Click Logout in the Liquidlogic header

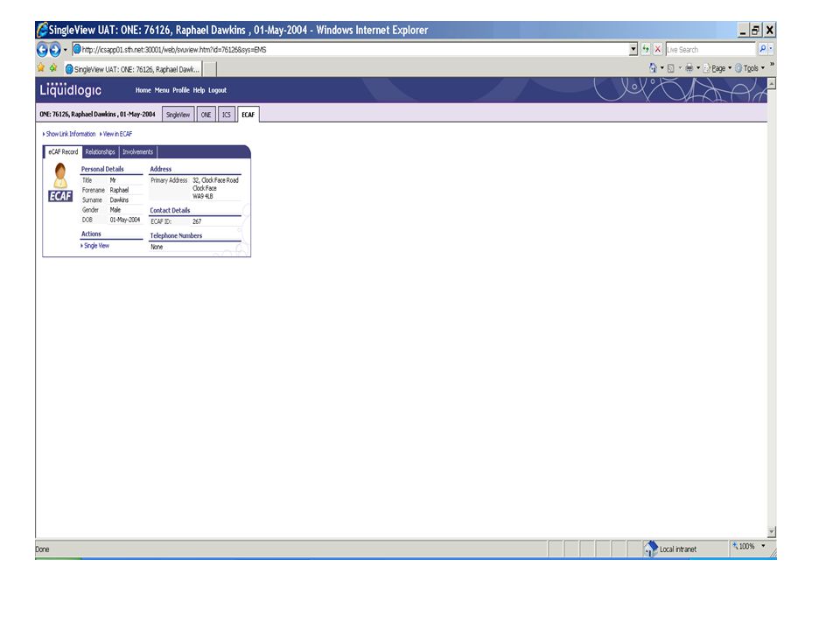pos(217,90)
